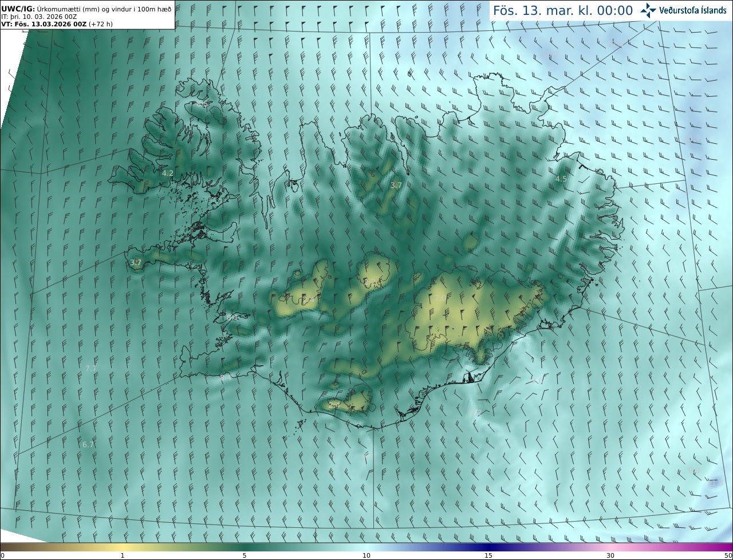Click the 6.7 value in the lower-left sea
The image size is (733, 560).
[x=88, y=444]
